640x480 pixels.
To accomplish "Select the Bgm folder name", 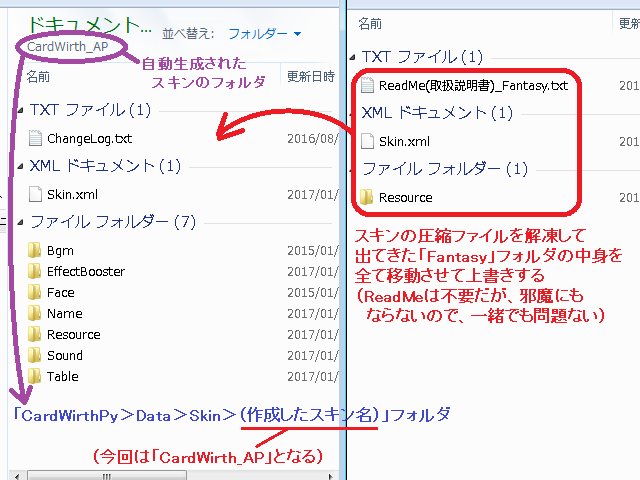I will tap(60, 251).
